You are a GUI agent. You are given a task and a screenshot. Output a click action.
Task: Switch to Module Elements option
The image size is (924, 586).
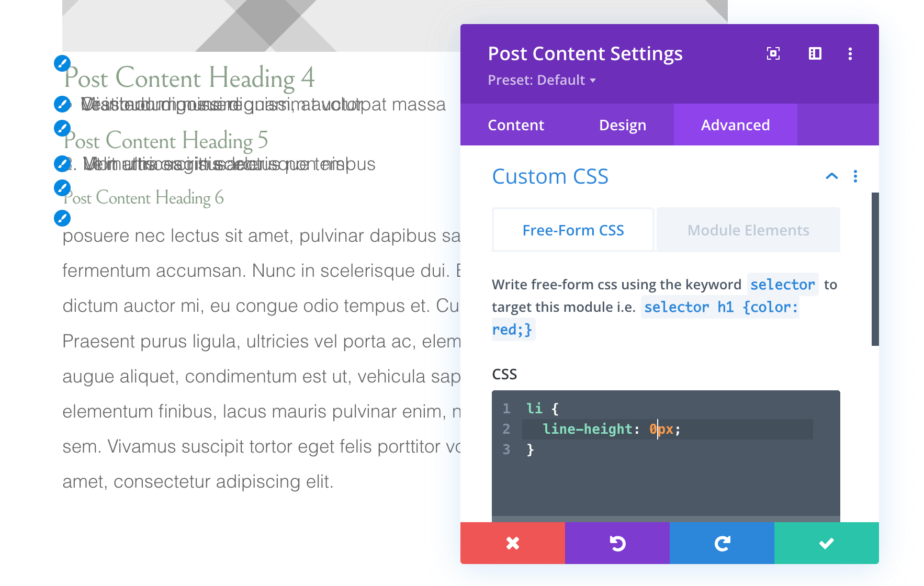(748, 230)
